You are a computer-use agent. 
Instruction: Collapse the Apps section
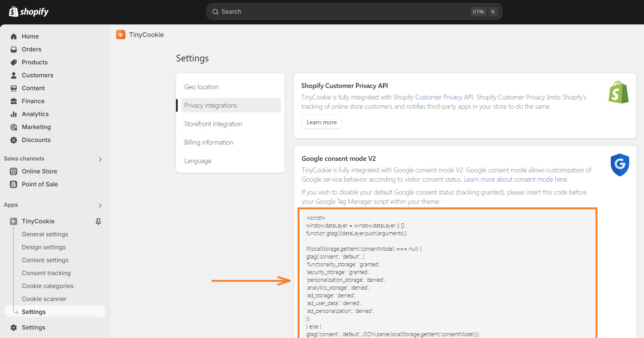[x=100, y=206]
